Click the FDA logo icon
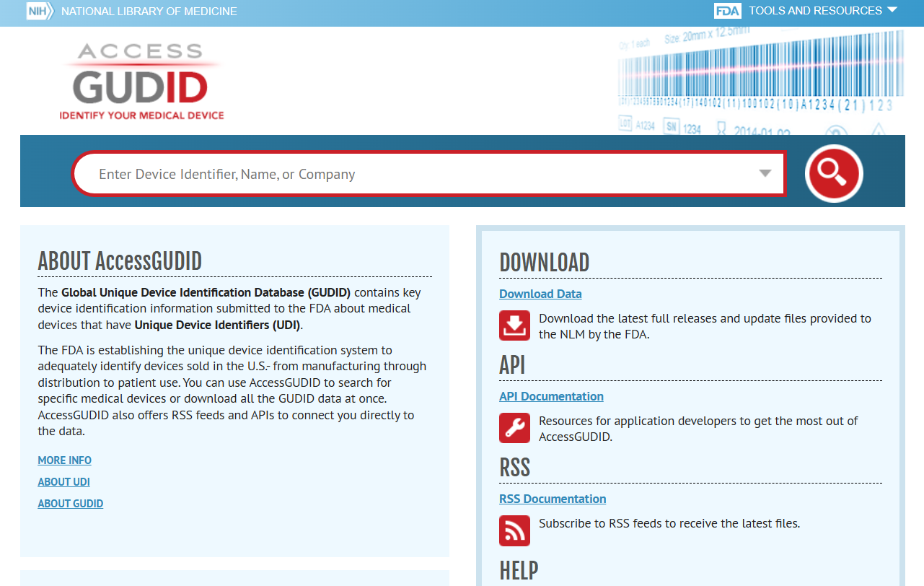The image size is (924, 586). point(727,11)
